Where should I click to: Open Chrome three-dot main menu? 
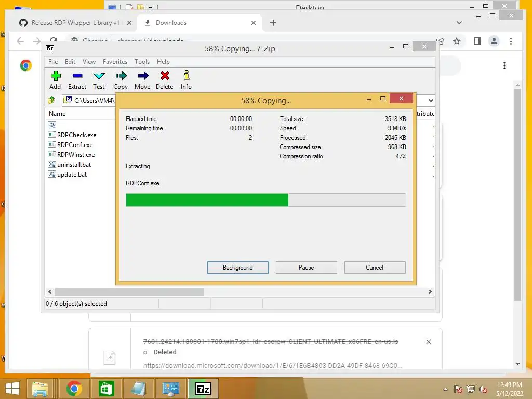click(x=511, y=41)
